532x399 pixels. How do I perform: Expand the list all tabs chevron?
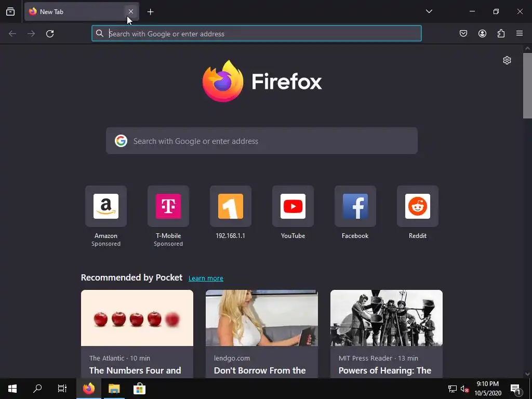(429, 11)
